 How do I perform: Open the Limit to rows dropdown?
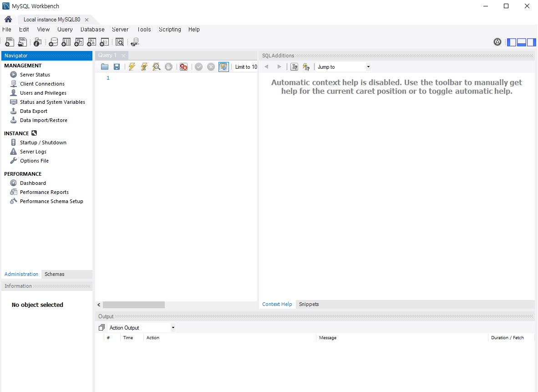point(246,66)
